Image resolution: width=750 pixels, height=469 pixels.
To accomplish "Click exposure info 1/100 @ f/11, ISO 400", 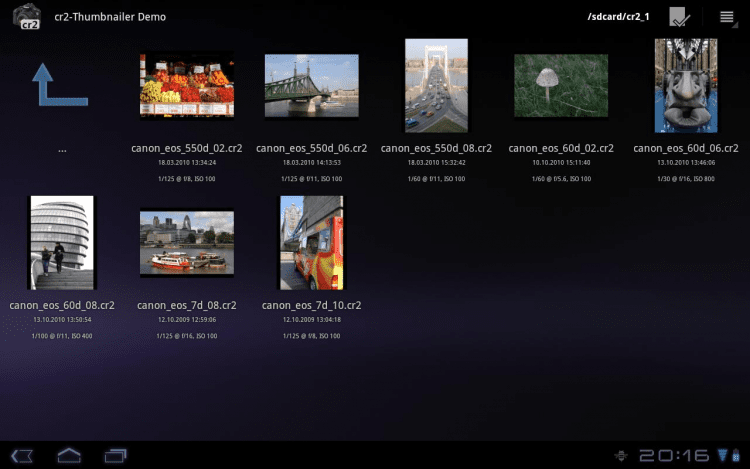I will tap(62, 336).
